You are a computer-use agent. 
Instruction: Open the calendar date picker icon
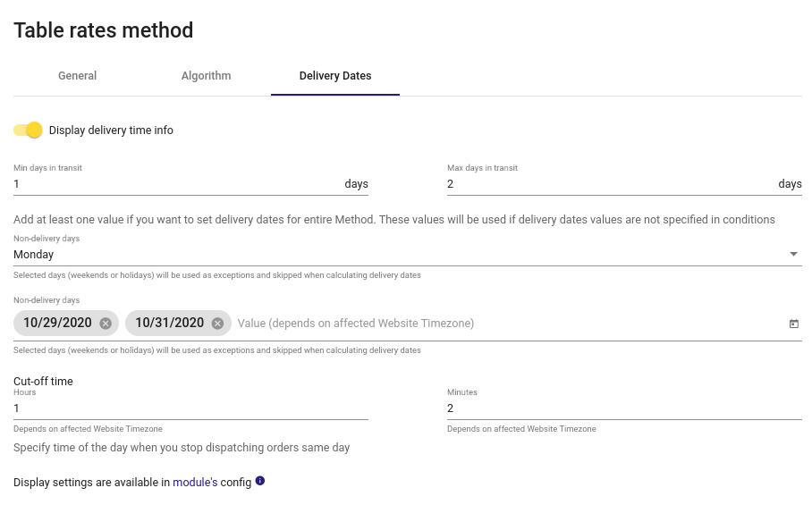click(x=793, y=324)
